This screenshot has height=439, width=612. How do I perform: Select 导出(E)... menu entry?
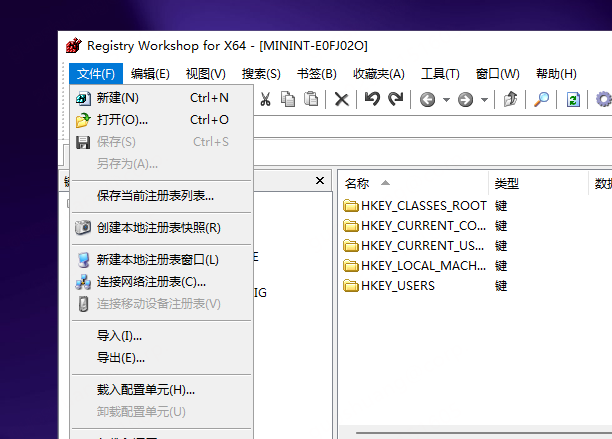coord(121,357)
